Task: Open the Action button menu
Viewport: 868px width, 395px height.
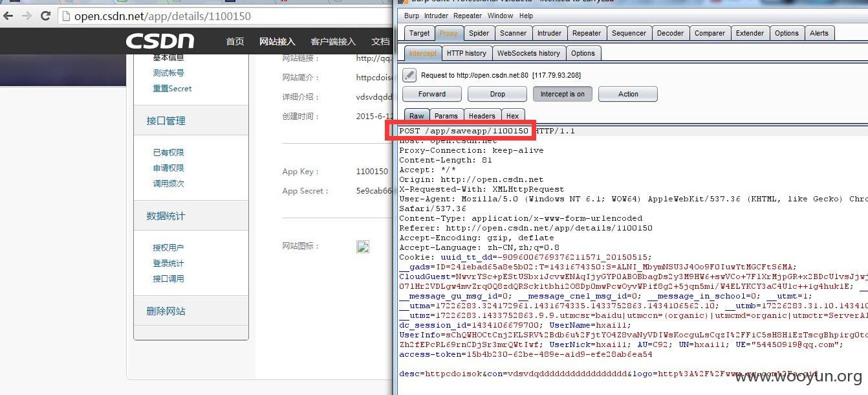Action: click(627, 94)
